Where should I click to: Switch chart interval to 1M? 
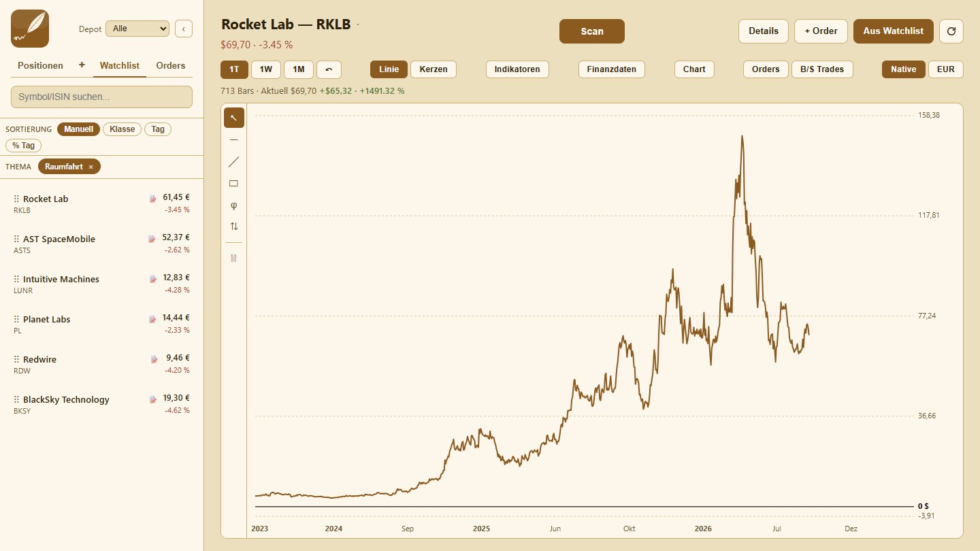pos(299,69)
